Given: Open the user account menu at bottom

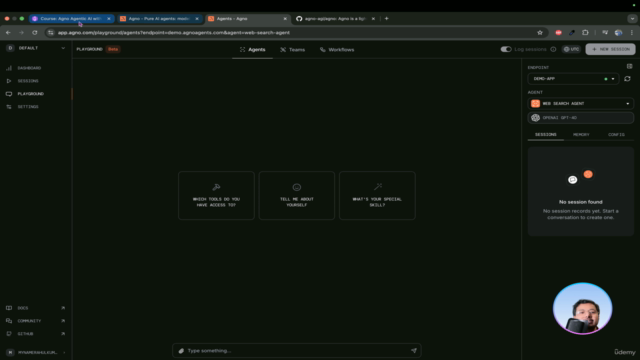Looking at the screenshot, I should click(x=36, y=352).
